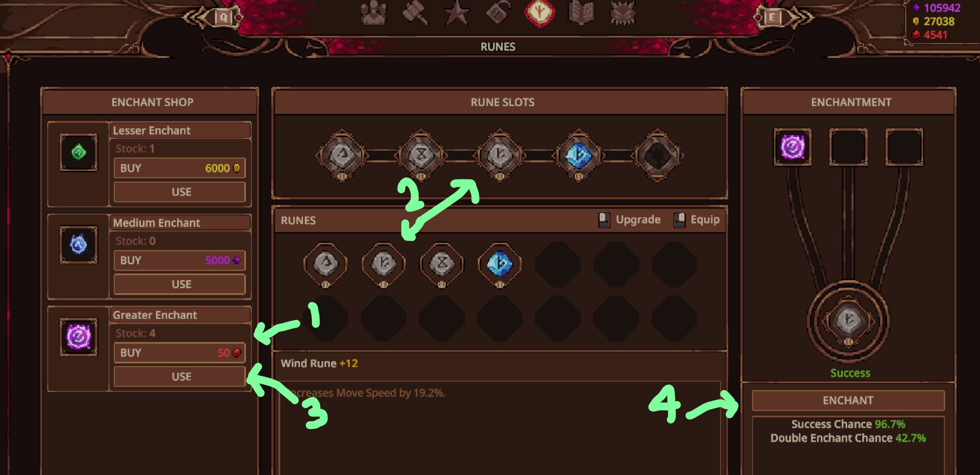Click the rune in the enchantment circle
The image size is (980, 475).
click(848, 321)
